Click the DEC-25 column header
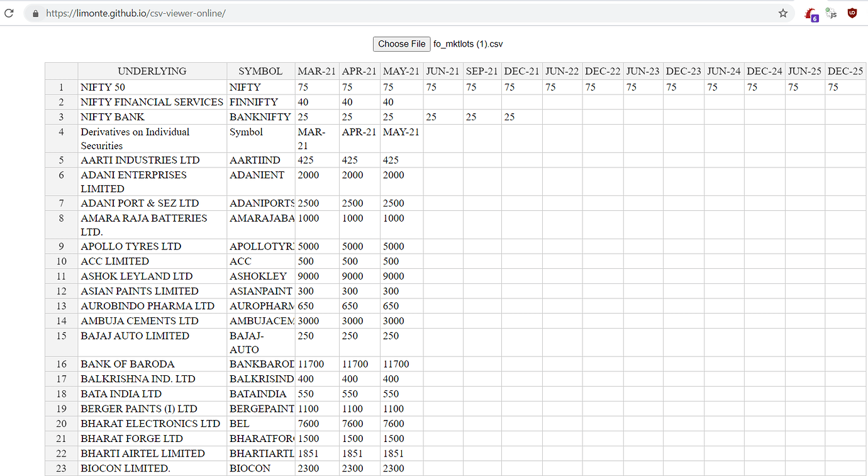 coord(846,71)
